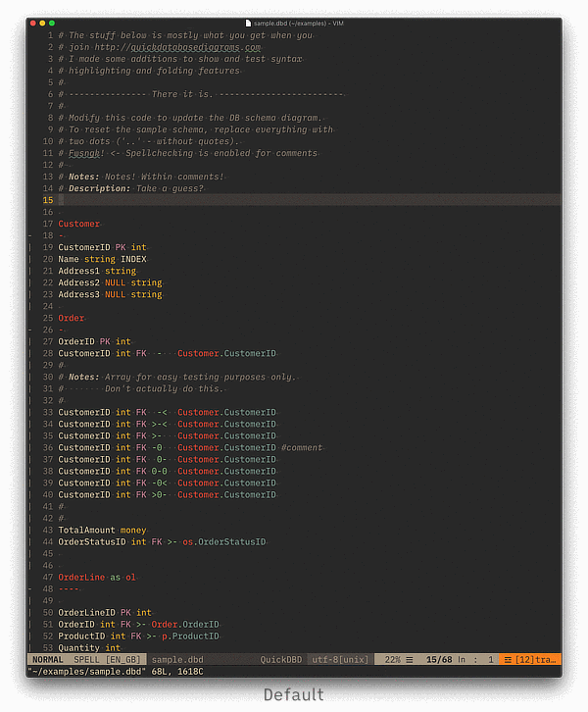This screenshot has height=712, width=588.
Task: Click OrderID on line 27
Action: [76, 342]
